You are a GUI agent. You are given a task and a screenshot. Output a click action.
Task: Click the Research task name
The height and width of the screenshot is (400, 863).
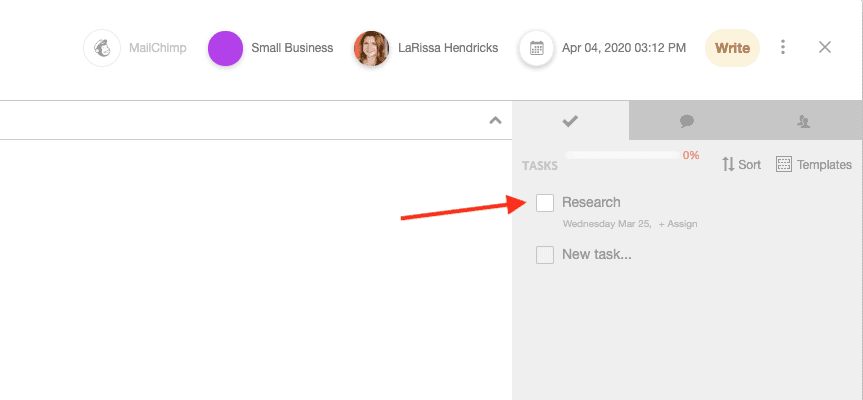point(591,202)
